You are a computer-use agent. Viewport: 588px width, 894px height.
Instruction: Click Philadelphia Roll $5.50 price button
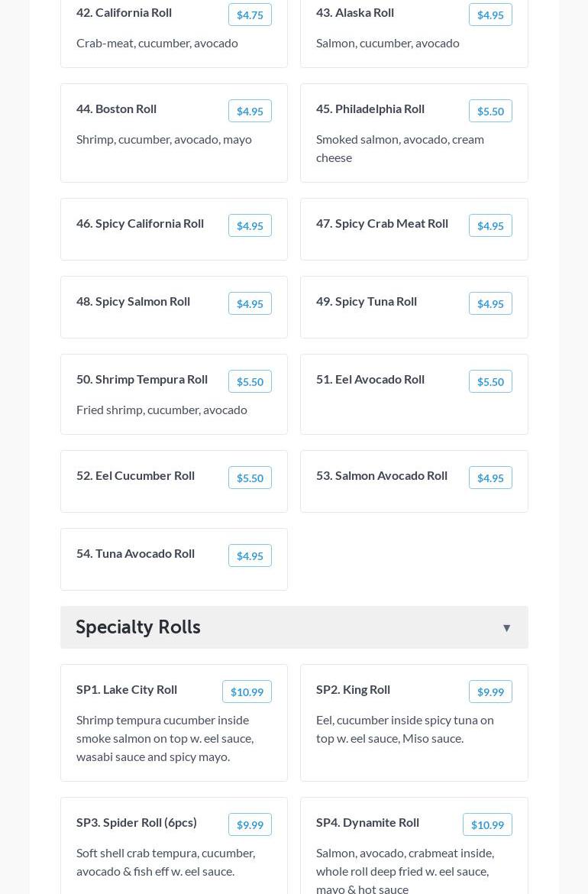[490, 112]
